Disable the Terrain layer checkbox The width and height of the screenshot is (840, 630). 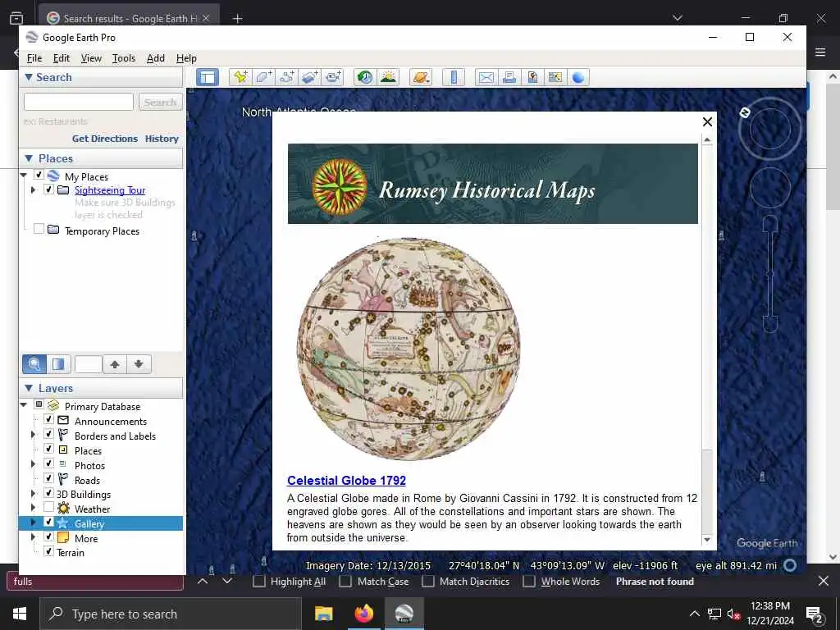48,551
